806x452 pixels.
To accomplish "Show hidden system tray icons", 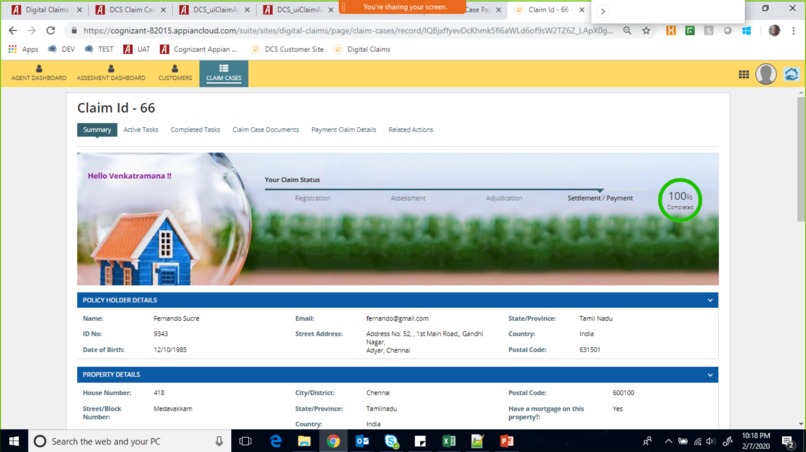I will pos(668,441).
